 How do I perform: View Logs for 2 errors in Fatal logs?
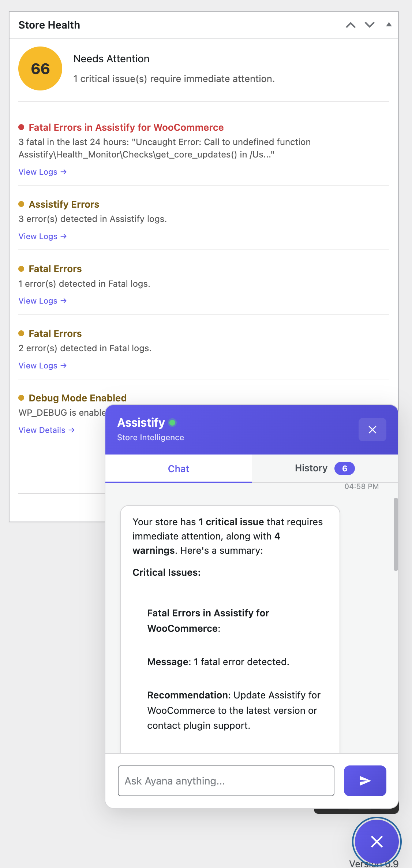point(42,366)
